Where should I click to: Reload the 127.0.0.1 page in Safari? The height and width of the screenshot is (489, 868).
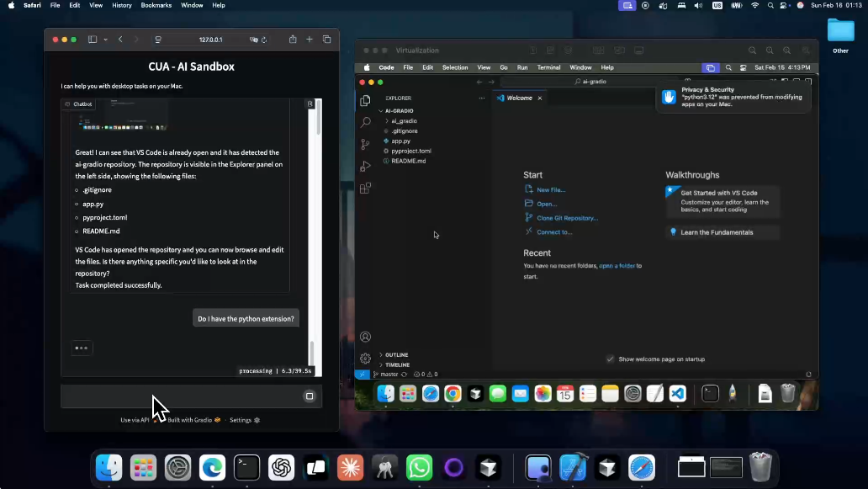click(x=264, y=40)
